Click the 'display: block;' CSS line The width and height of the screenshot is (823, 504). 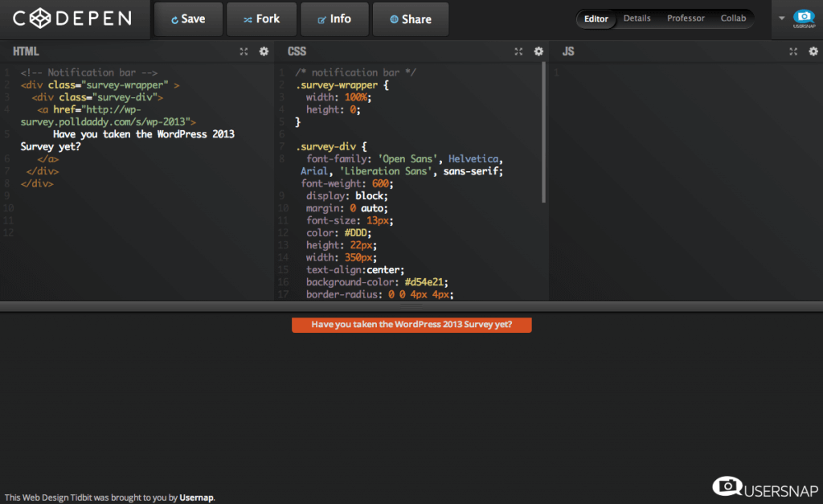pos(347,196)
